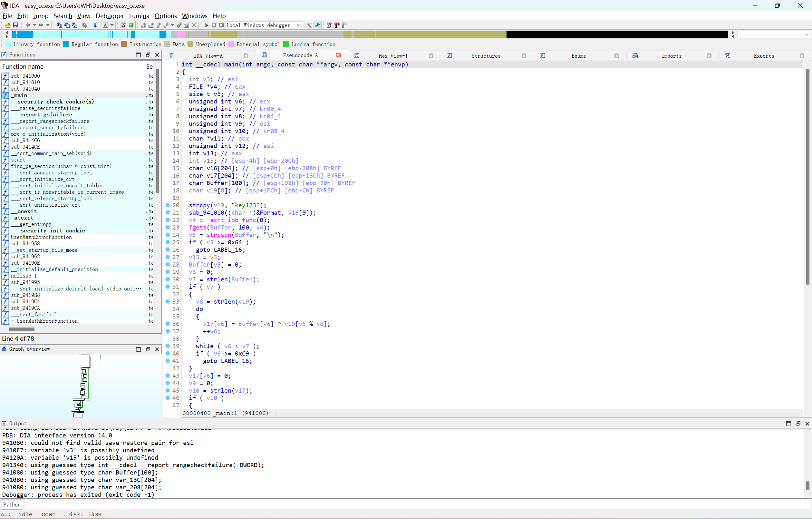Screen dimensions: 812x519
Task: Click the Python language selector button
Action: (12, 504)
